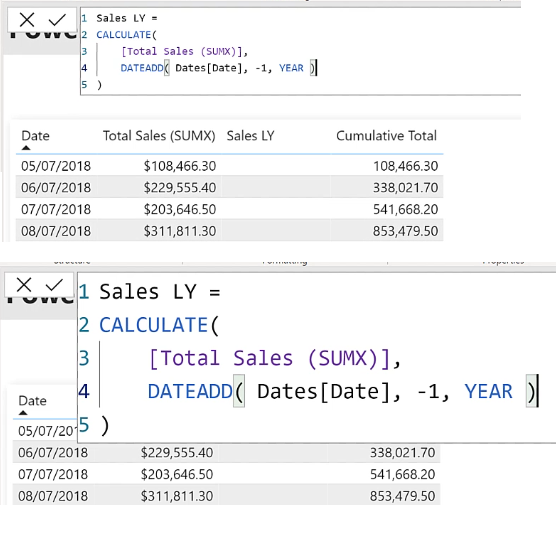This screenshot has height=549, width=560.
Task: Sort by Total Sales (SUMX) column header
Action: [159, 136]
